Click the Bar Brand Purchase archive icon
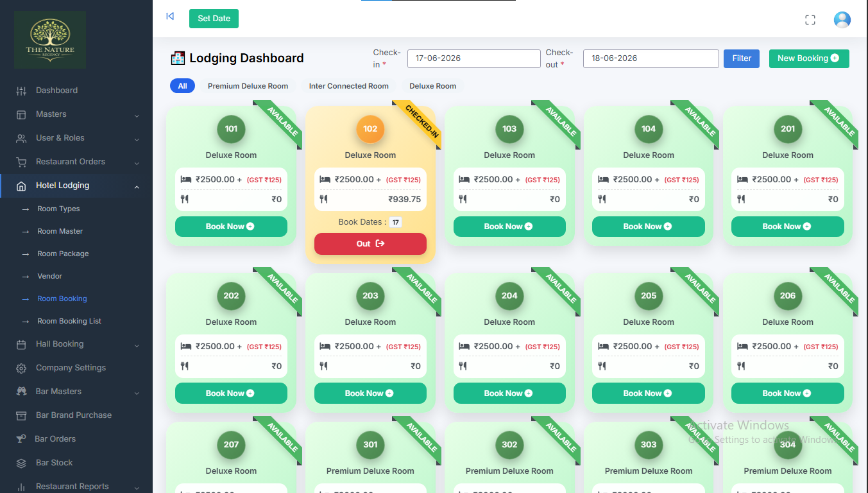 pos(21,415)
